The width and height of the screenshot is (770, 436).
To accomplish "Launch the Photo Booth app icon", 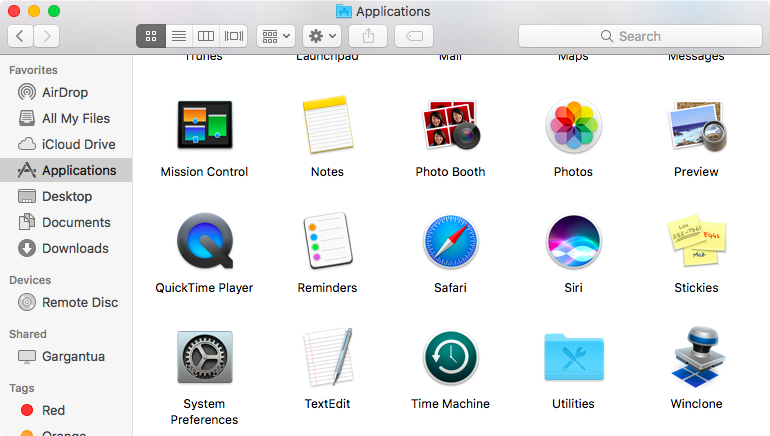I will (451, 125).
